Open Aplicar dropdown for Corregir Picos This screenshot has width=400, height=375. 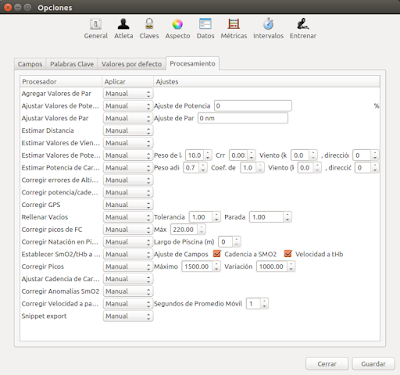(x=128, y=267)
